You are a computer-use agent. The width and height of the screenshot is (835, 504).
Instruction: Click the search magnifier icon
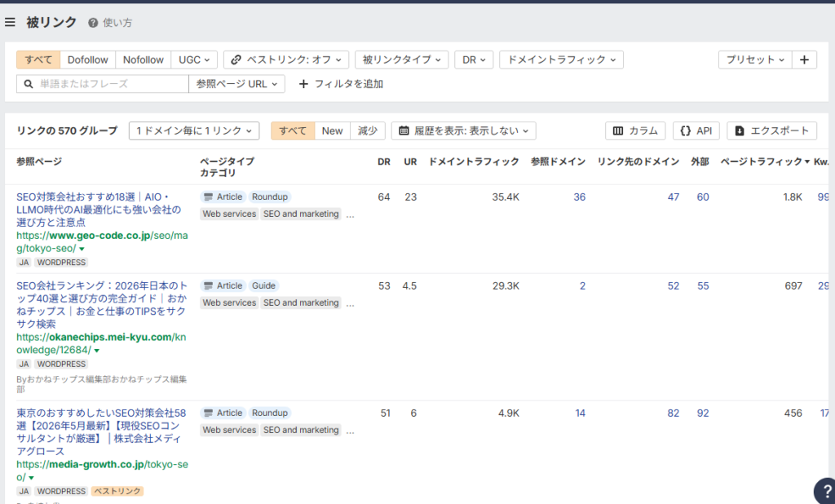(x=29, y=84)
